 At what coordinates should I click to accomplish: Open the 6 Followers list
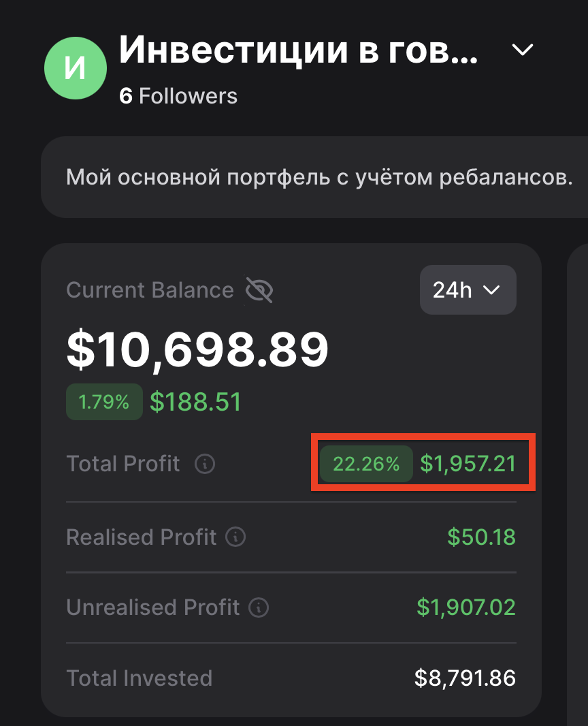[178, 96]
